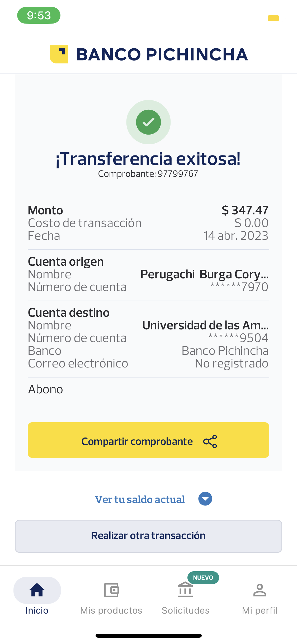Screen dimensions: 297x644
Task: Tap the person icon for Mi perfil
Action: pos(260,590)
